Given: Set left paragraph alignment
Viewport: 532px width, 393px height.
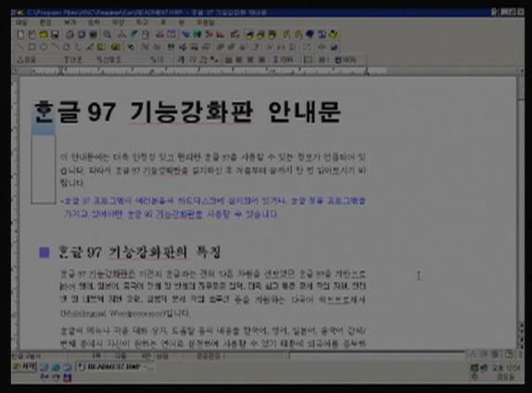Looking at the screenshot, I should [228, 59].
